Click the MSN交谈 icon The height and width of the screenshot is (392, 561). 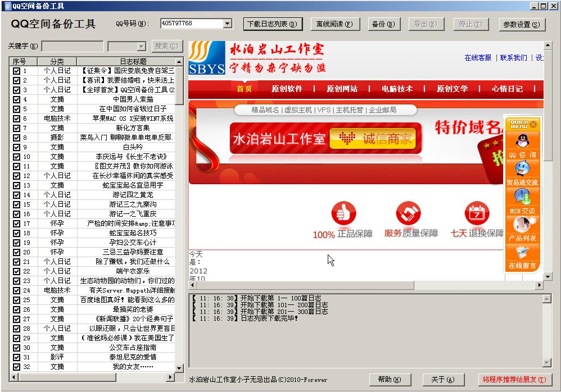pos(522,196)
